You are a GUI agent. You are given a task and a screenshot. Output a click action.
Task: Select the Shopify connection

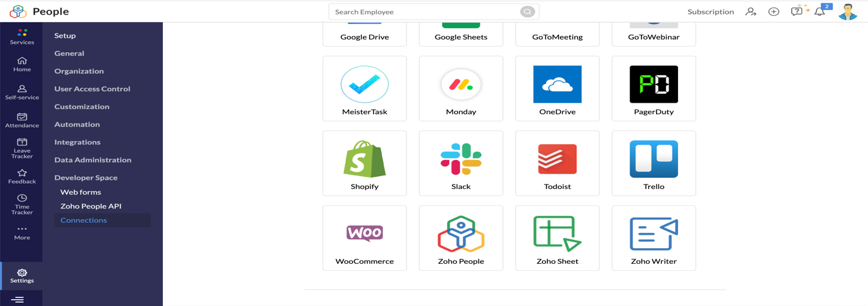pos(365,163)
